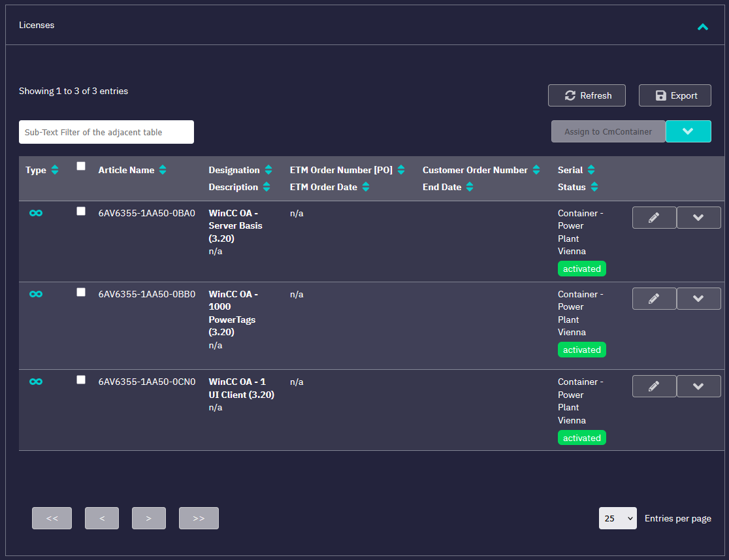Sort by Customer Order Number arrows
729x560 pixels.
click(x=536, y=170)
